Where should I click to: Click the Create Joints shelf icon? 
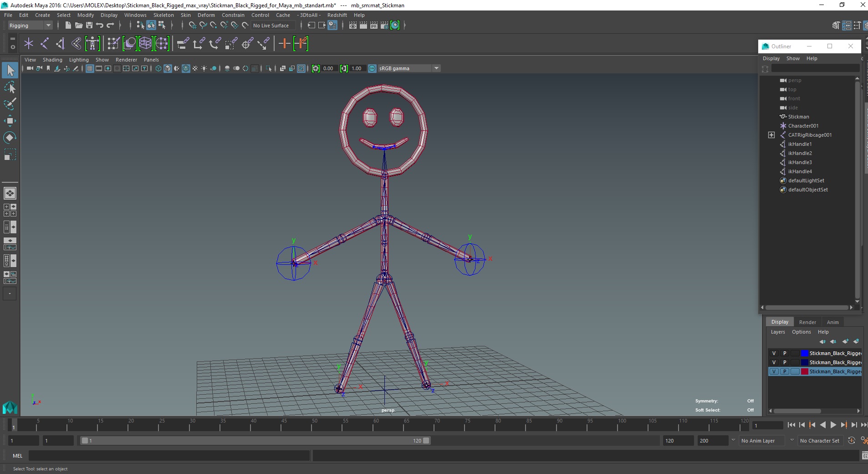click(45, 44)
